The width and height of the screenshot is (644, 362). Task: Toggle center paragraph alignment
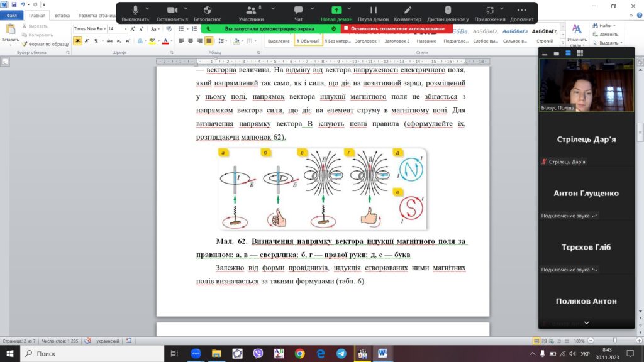point(191,41)
